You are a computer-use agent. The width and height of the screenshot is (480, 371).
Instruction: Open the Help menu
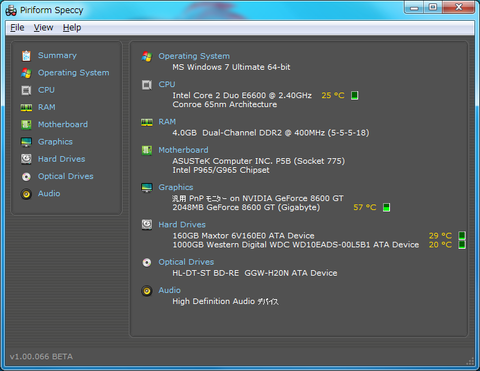pyautogui.click(x=72, y=28)
